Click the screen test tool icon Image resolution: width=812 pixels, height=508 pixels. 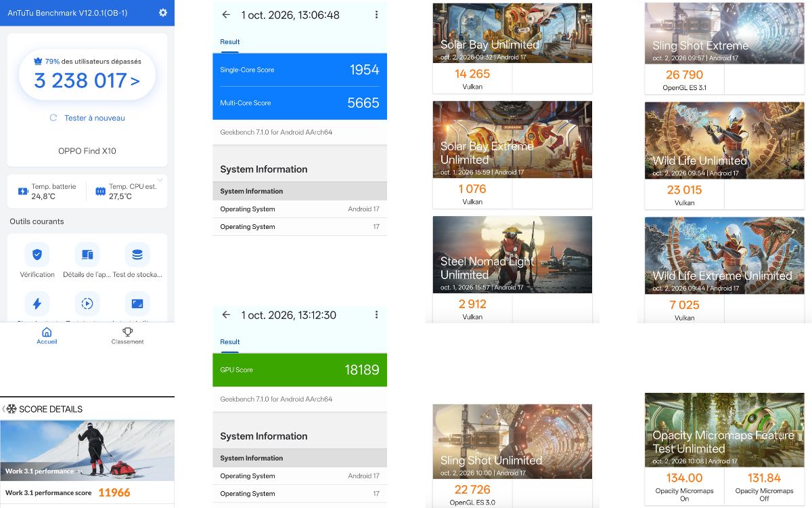(x=137, y=303)
